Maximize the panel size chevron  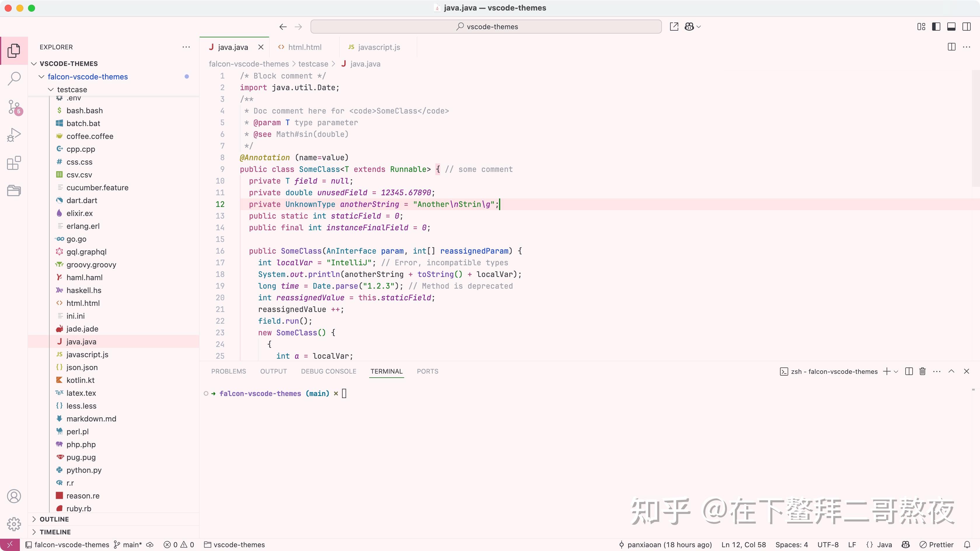click(x=951, y=371)
